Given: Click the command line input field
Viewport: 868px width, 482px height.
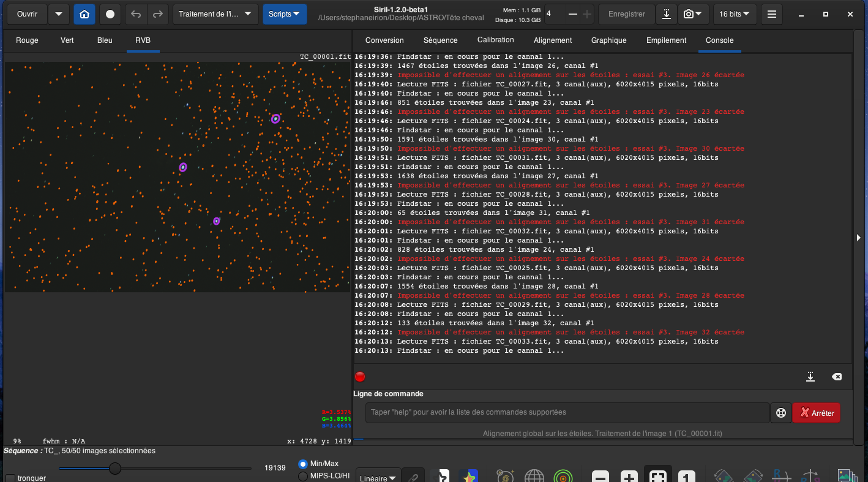Looking at the screenshot, I should point(567,413).
